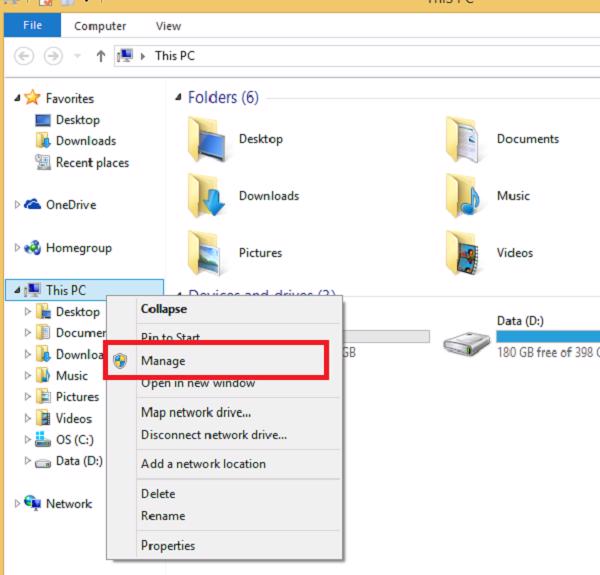This screenshot has width=600, height=575.
Task: Open Desktop under Favorites
Action: point(78,120)
